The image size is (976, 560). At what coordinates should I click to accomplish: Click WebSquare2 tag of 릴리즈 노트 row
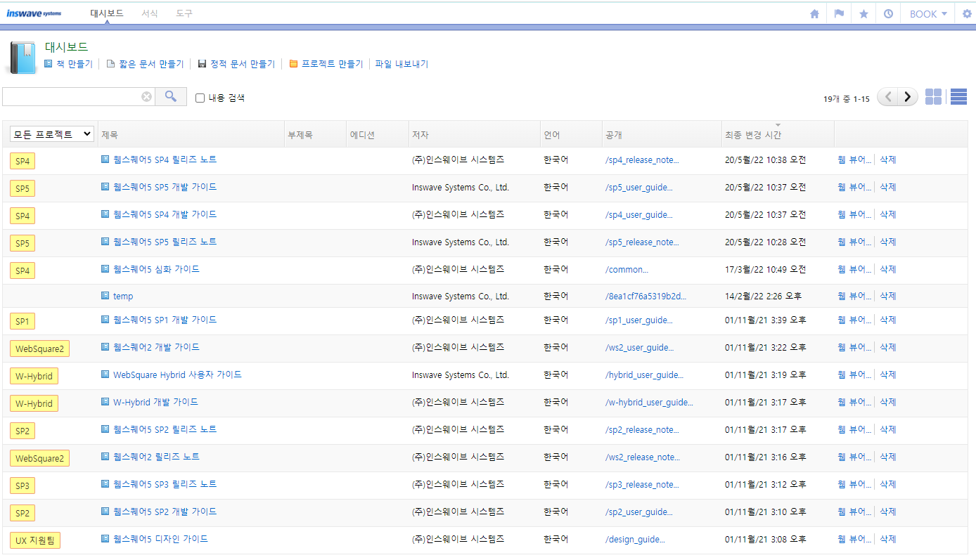[39, 458]
